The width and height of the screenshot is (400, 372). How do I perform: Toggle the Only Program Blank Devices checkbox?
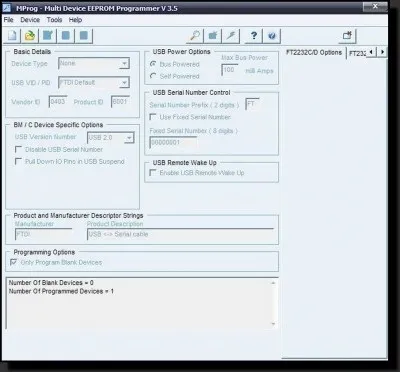point(14,262)
